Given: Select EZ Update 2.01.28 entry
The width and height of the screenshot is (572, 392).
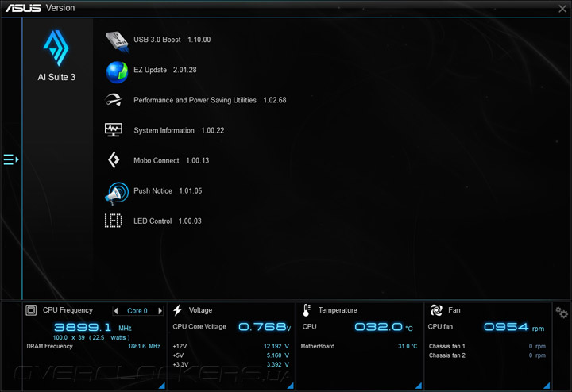Looking at the screenshot, I should click(x=165, y=70).
